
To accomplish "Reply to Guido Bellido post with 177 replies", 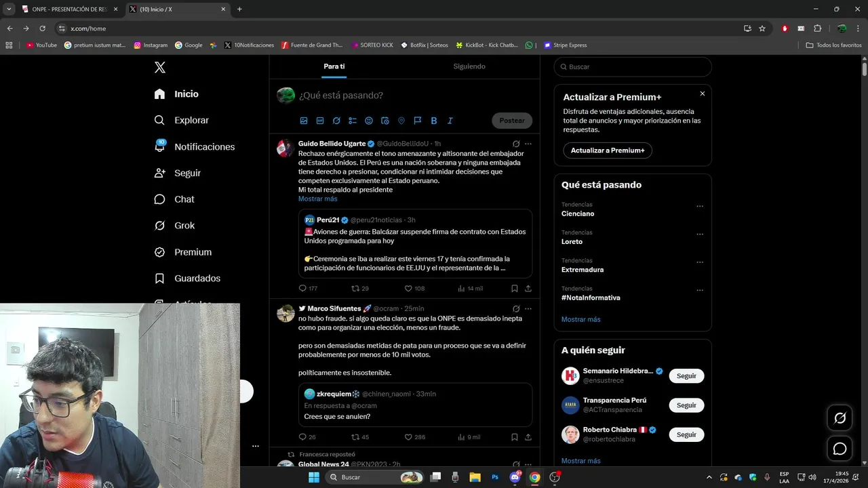I will [308, 288].
